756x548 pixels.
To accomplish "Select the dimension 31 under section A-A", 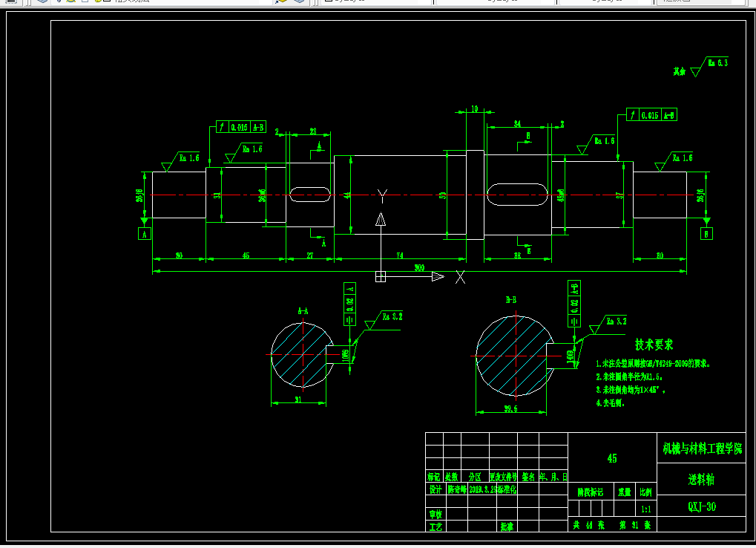I will (298, 399).
